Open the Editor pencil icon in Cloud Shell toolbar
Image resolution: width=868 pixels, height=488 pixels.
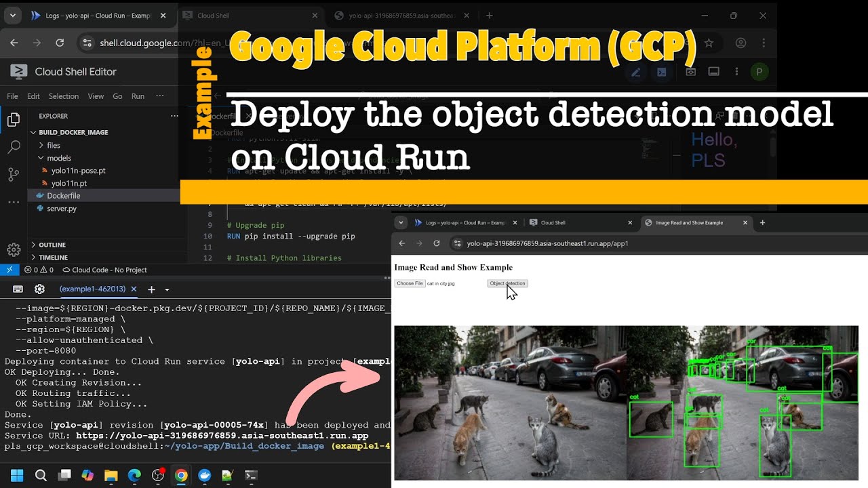635,72
